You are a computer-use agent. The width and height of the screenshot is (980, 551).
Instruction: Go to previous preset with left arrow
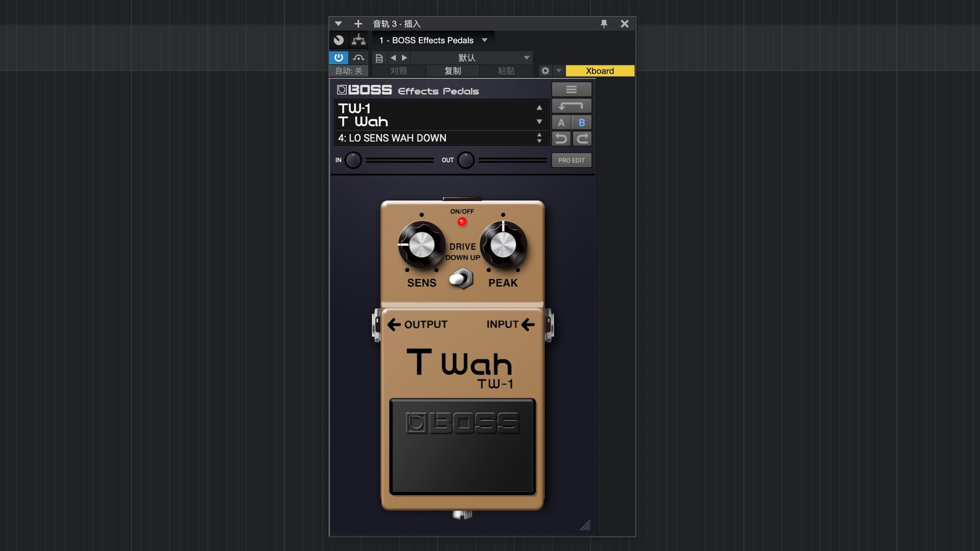(393, 58)
